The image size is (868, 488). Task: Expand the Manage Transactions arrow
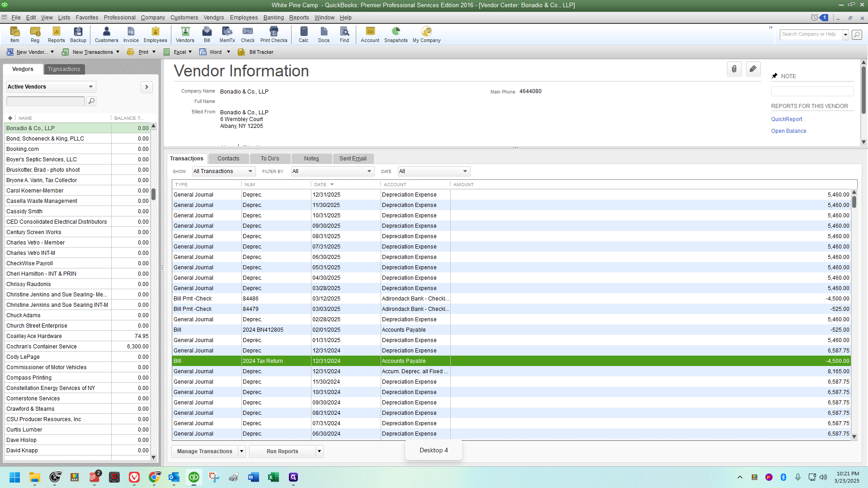pyautogui.click(x=242, y=451)
